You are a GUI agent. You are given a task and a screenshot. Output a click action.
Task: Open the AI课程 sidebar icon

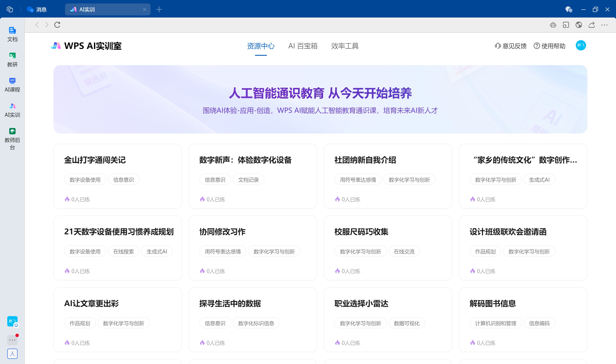12,85
